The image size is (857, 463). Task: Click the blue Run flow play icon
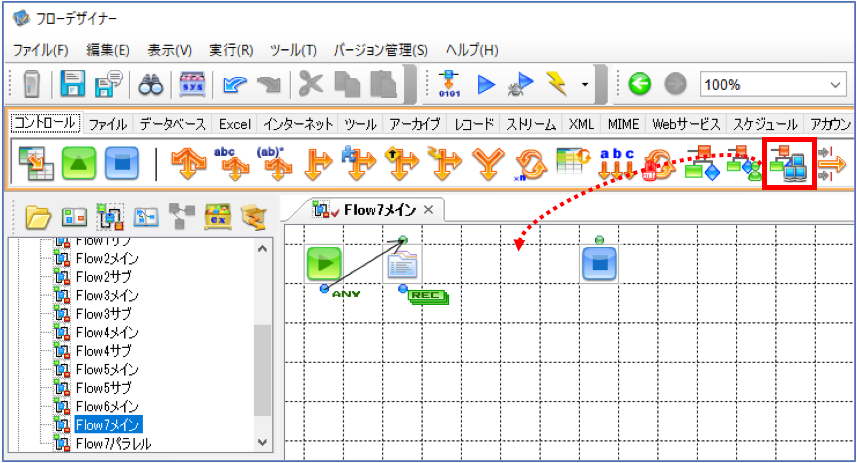[x=486, y=85]
